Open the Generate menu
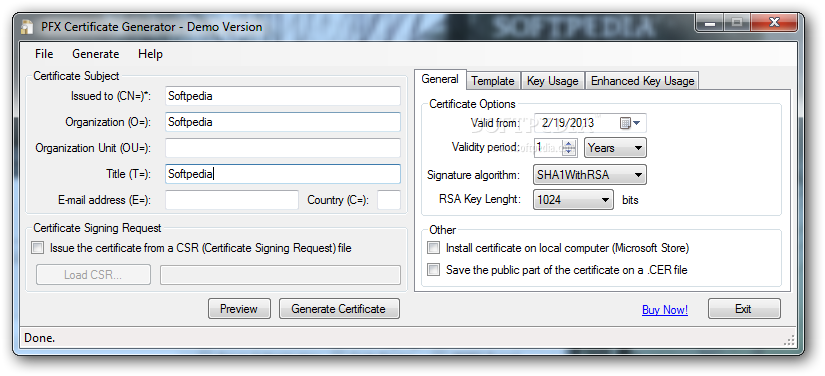Screen dimensions: 825x376 (x=96, y=54)
